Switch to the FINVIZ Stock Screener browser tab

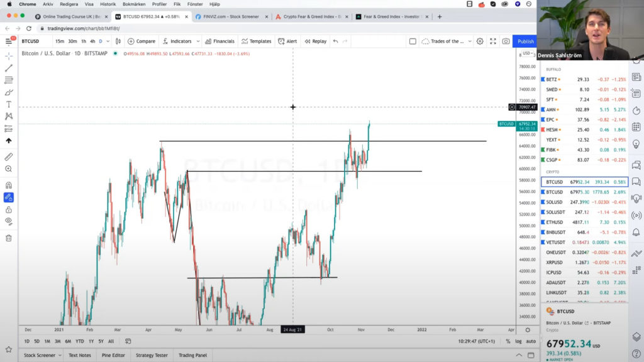point(231,17)
